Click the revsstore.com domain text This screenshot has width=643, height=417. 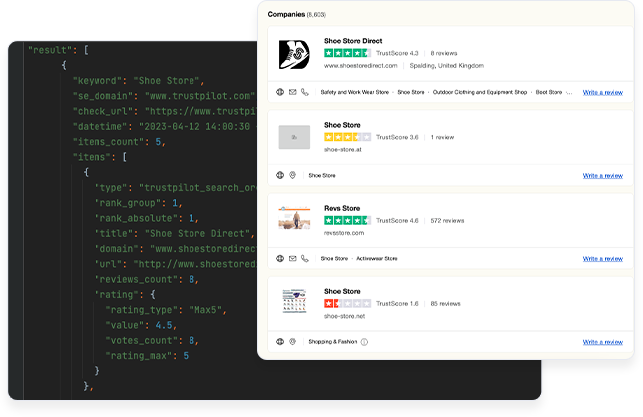click(x=344, y=233)
